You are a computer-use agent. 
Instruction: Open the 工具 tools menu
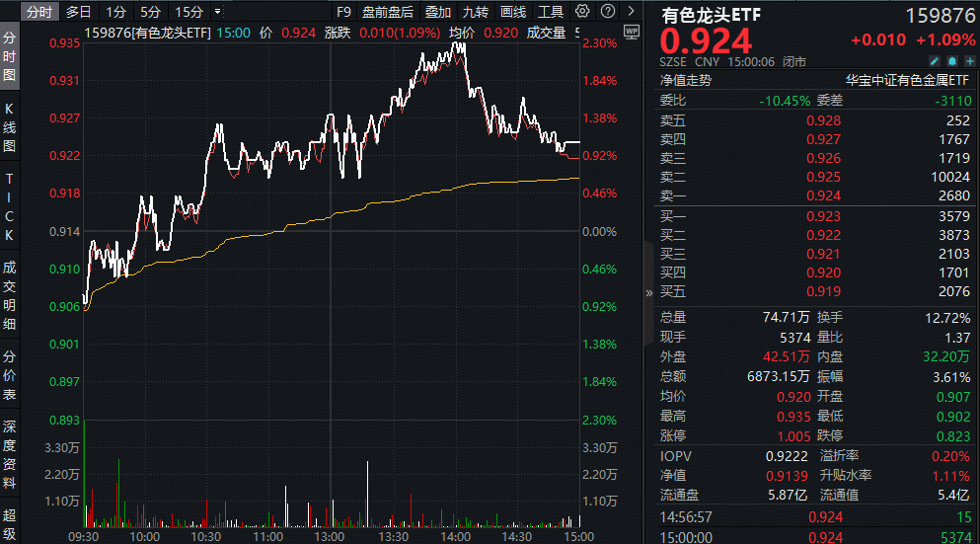[551, 12]
